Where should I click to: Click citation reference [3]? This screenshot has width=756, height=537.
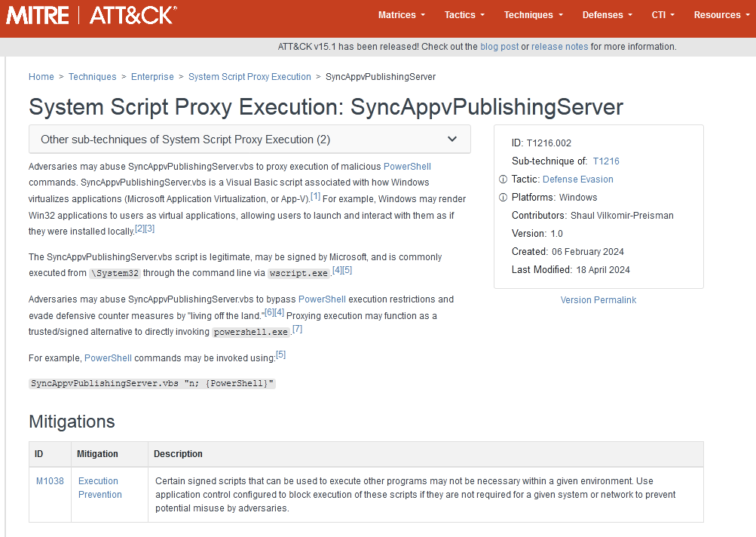click(150, 229)
